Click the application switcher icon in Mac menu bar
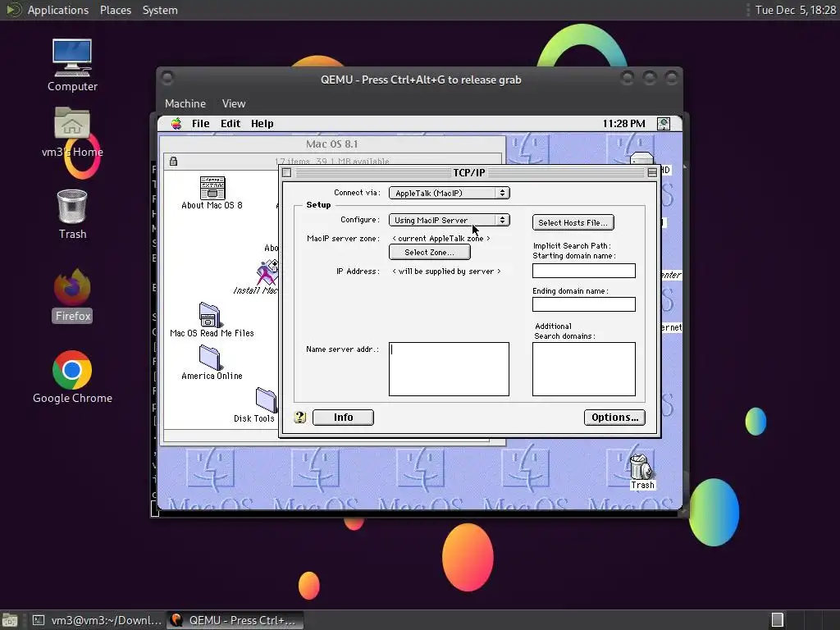This screenshot has width=840, height=630. click(663, 124)
